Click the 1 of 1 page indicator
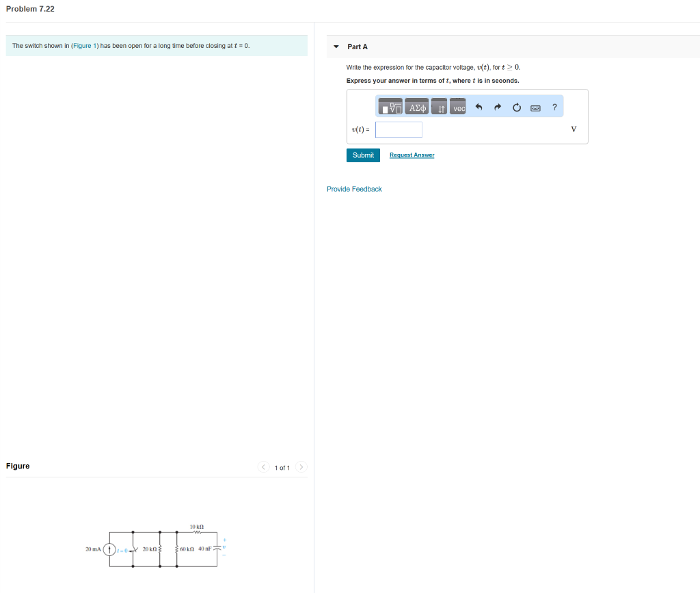 click(x=282, y=467)
